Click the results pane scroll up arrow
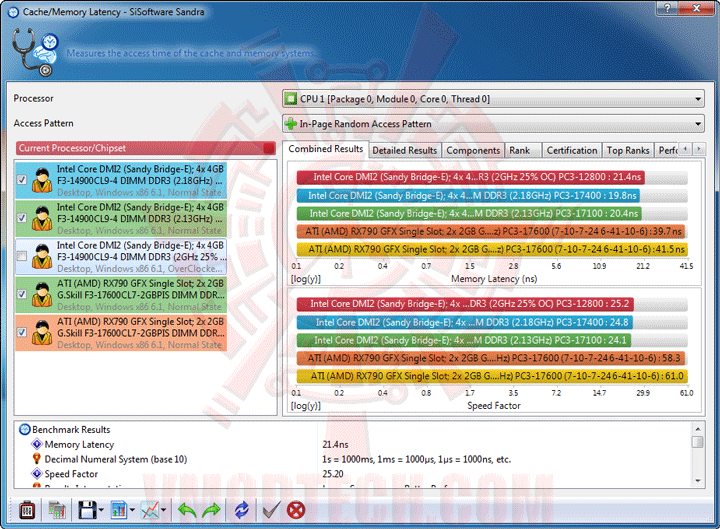Image resolution: width=720 pixels, height=529 pixels. (x=698, y=429)
